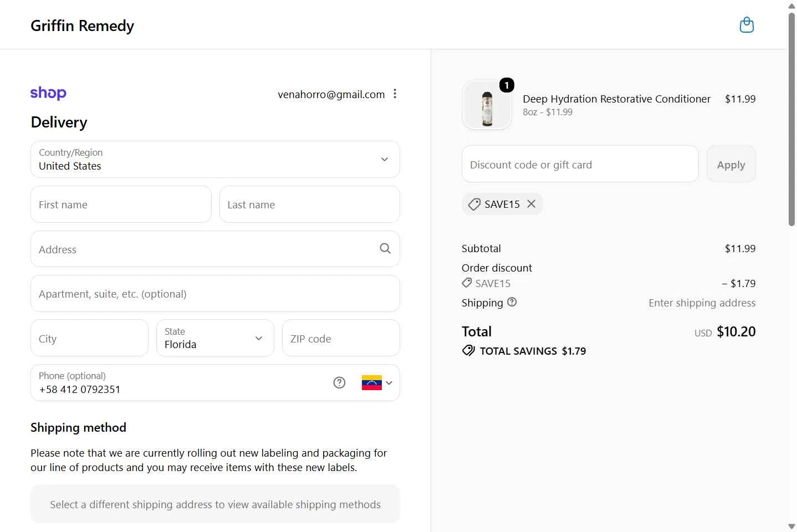This screenshot has width=797, height=532.
Task: Click the shipping methods placeholder message
Action: coord(215,504)
